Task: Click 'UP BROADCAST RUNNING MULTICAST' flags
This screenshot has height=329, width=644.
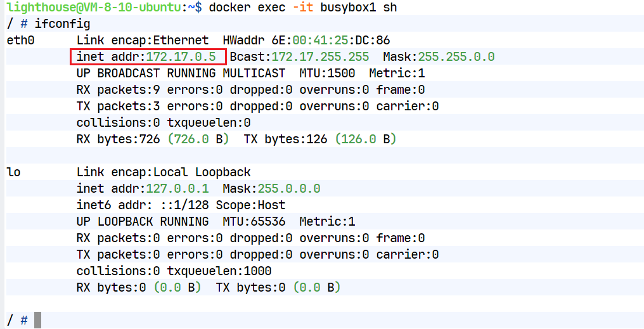Action: (x=181, y=73)
